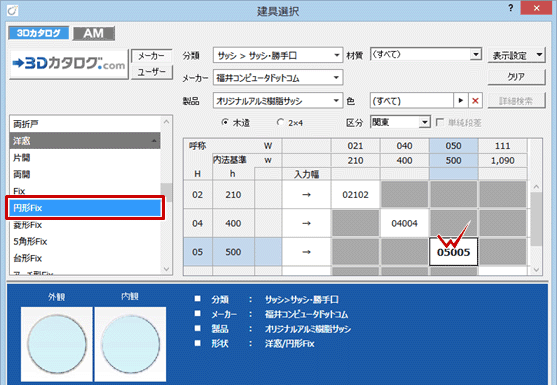This screenshot has height=385, width=557.
Task: Click the 3Dカタログ.com logo banner
Action: click(x=69, y=64)
